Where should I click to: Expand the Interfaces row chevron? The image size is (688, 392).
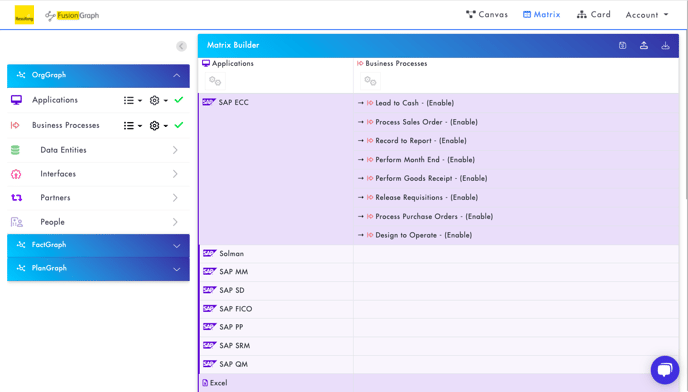tap(175, 174)
